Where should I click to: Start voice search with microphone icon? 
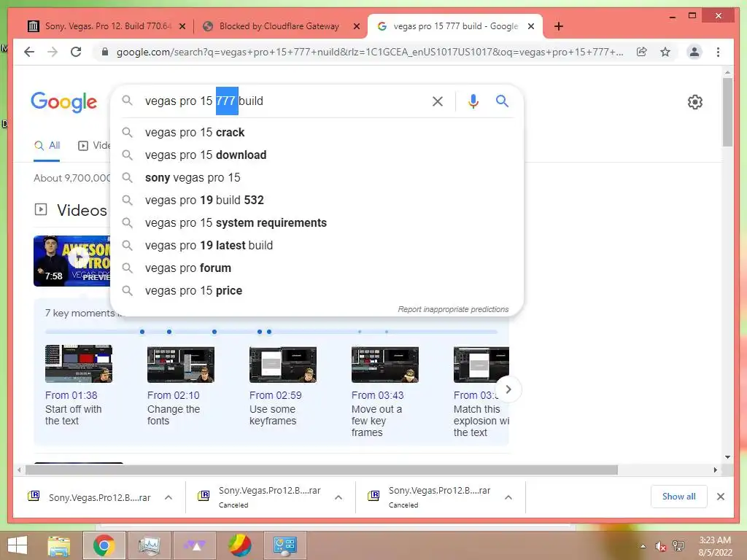click(473, 101)
